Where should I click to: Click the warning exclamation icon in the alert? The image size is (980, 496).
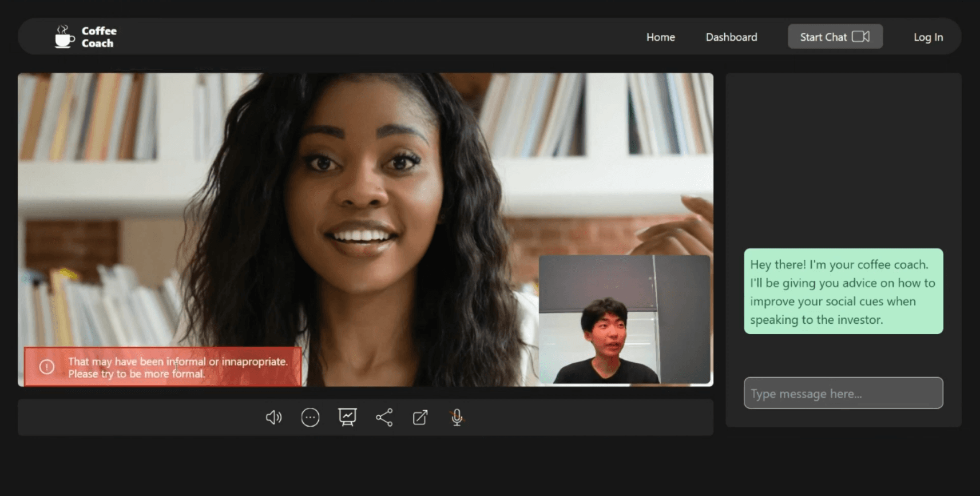click(x=47, y=367)
